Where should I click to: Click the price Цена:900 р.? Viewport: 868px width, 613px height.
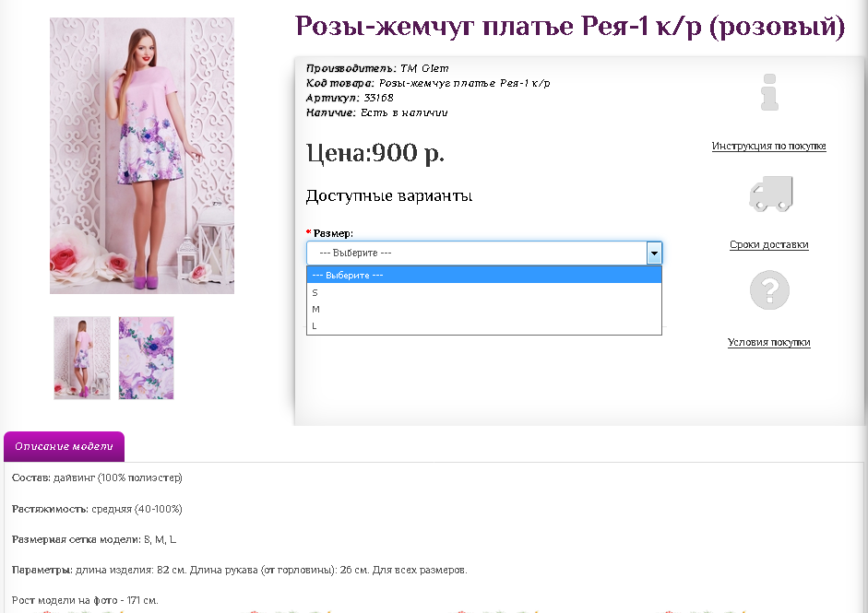click(x=375, y=153)
